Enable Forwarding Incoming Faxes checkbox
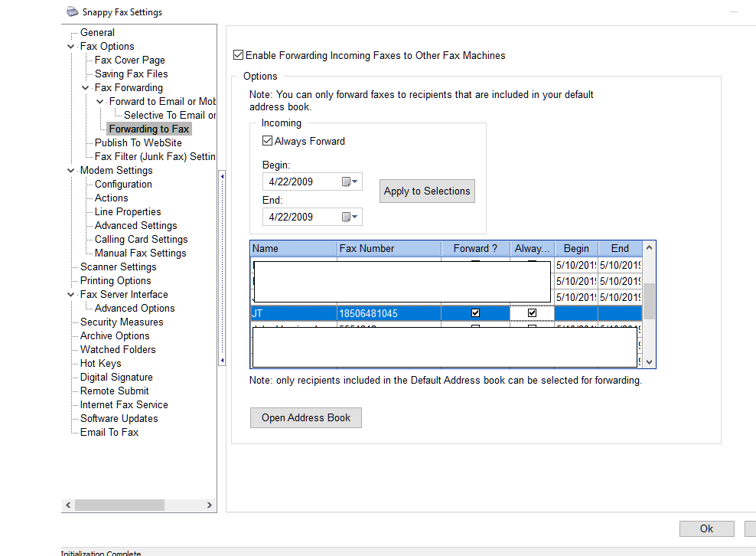This screenshot has width=756, height=556. click(x=238, y=56)
